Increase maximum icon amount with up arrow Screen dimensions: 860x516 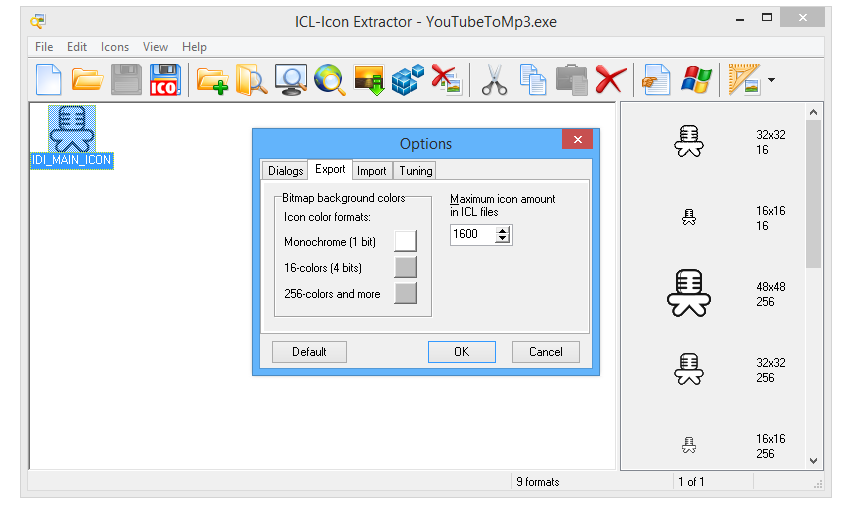point(502,230)
